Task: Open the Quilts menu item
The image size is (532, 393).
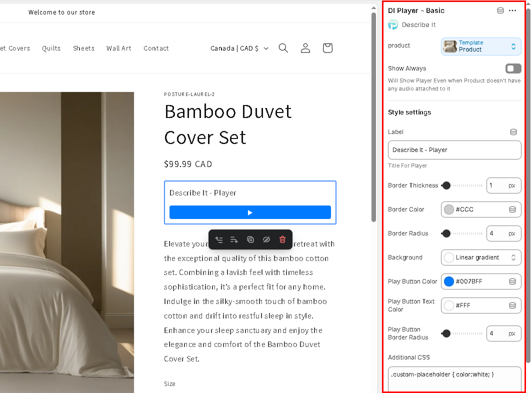Action: coord(51,48)
